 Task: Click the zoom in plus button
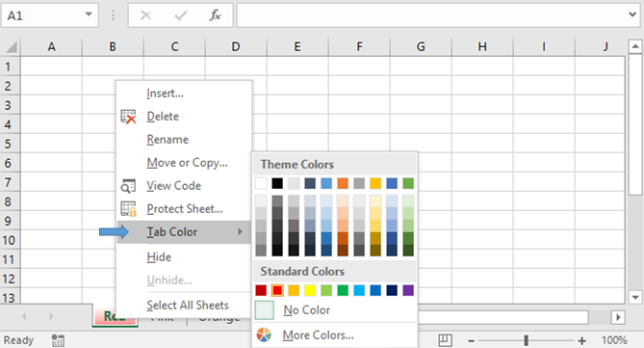point(581,340)
